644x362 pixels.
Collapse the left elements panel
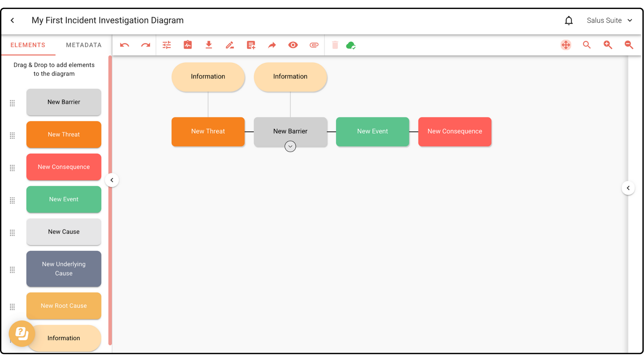click(112, 180)
